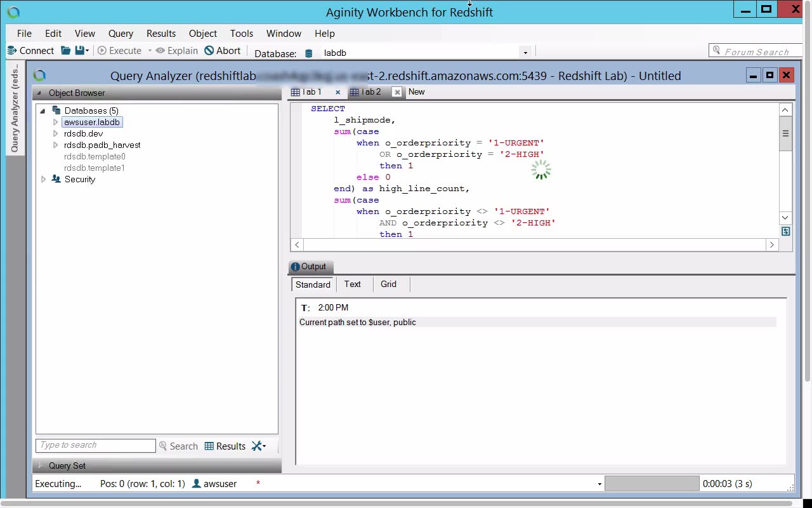Click the Query Analyzer vertical side tab
This screenshot has height=508, width=812.
[x=15, y=108]
